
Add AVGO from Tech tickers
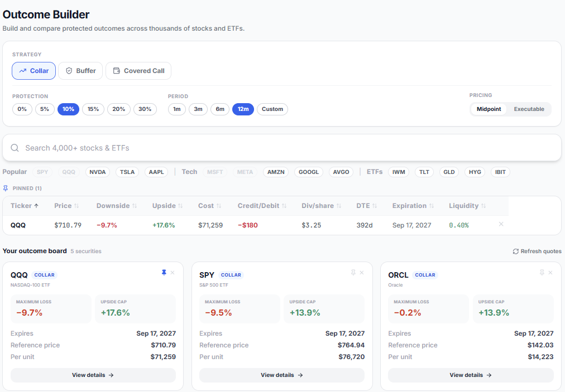(x=341, y=172)
